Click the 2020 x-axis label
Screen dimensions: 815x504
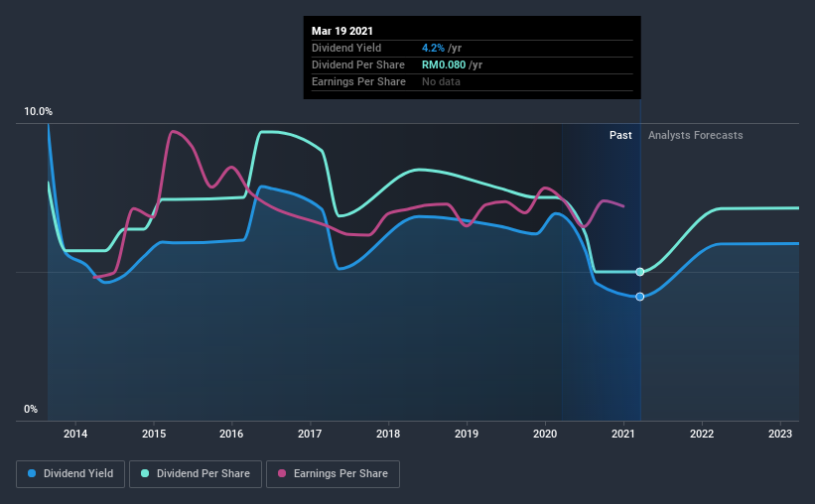545,434
